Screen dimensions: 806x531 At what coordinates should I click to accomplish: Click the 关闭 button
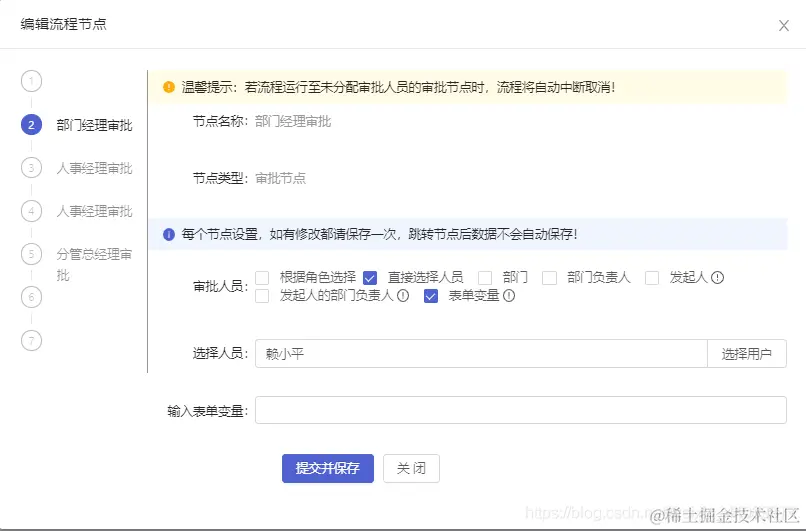[x=411, y=468]
